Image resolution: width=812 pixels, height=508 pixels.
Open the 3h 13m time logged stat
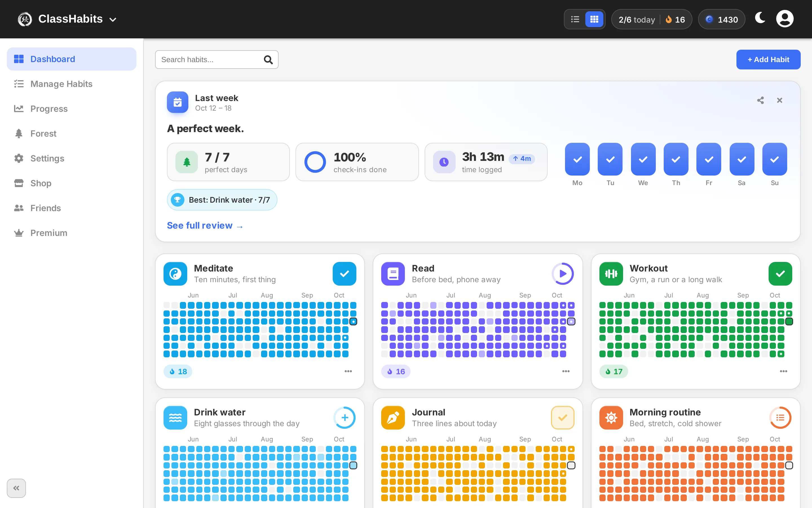(x=486, y=162)
